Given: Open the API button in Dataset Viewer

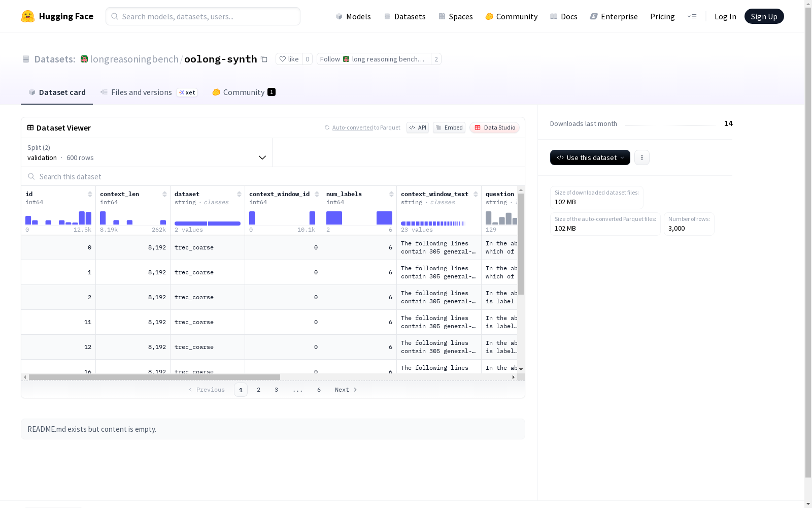Looking at the screenshot, I should (x=418, y=128).
